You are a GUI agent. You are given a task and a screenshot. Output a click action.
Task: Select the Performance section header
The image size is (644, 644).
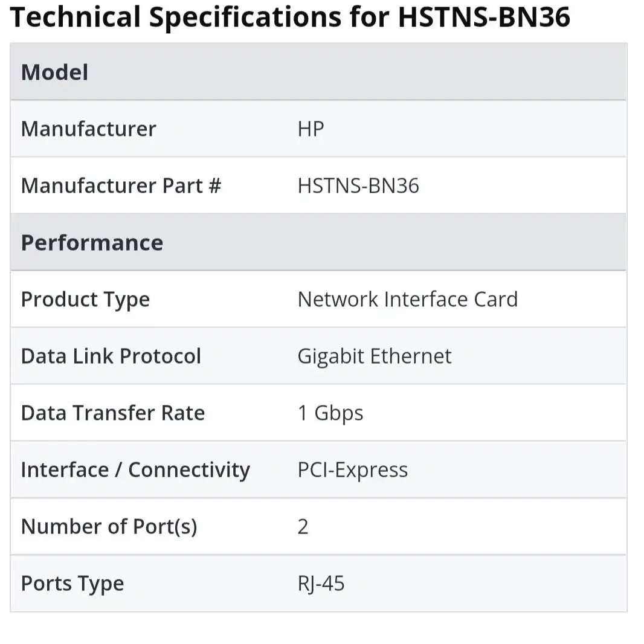coord(92,243)
